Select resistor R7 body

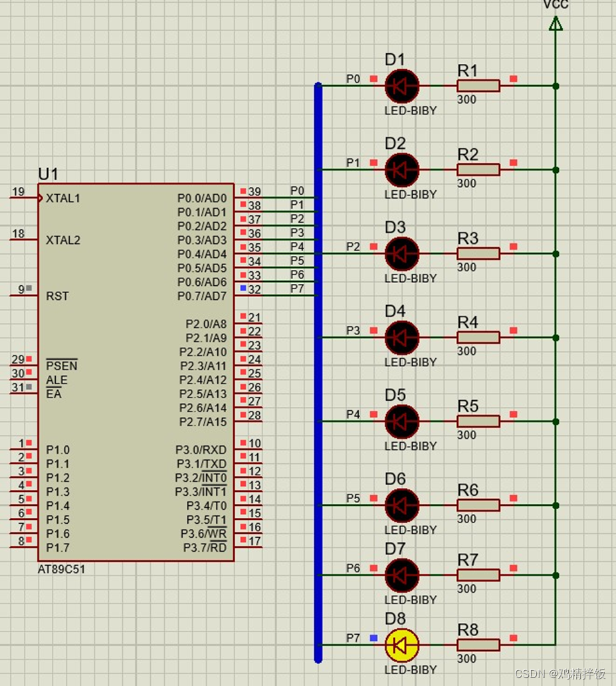pos(478,575)
